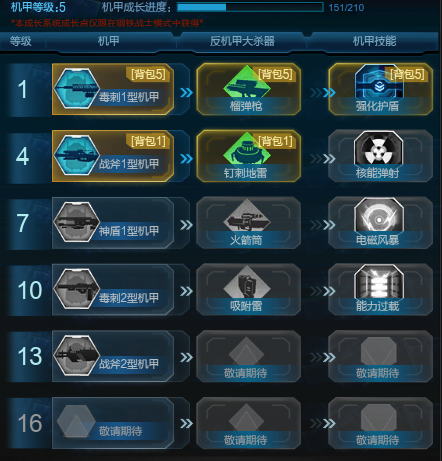The image size is (442, 461).
Task: Select the 神盾1型机甲 mech icon
Action: [x=77, y=222]
